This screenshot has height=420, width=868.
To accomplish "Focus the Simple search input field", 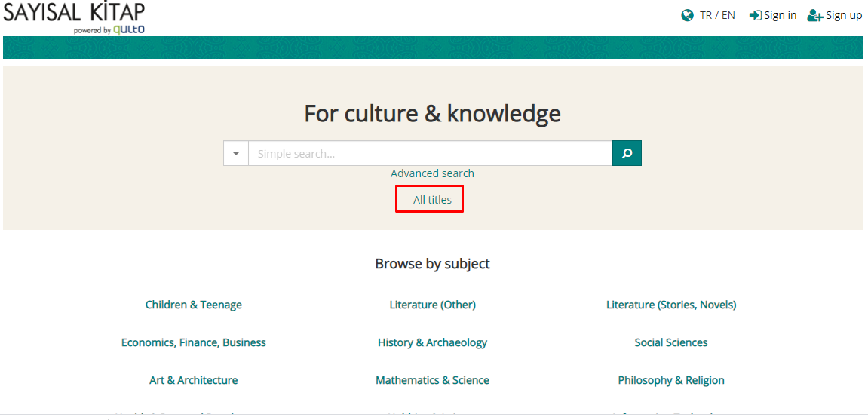I will (x=430, y=153).
